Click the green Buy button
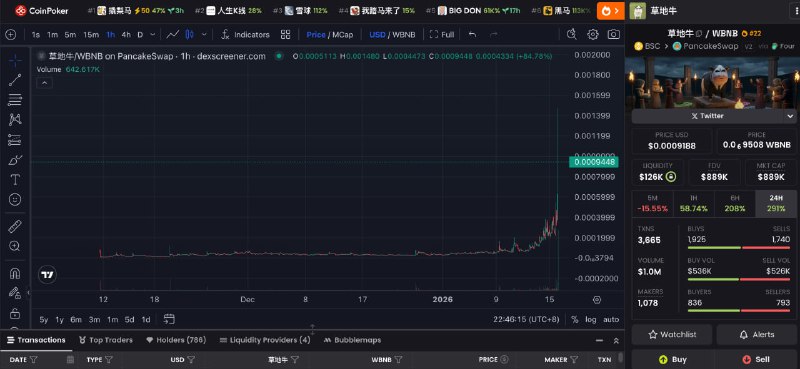 tap(672, 359)
